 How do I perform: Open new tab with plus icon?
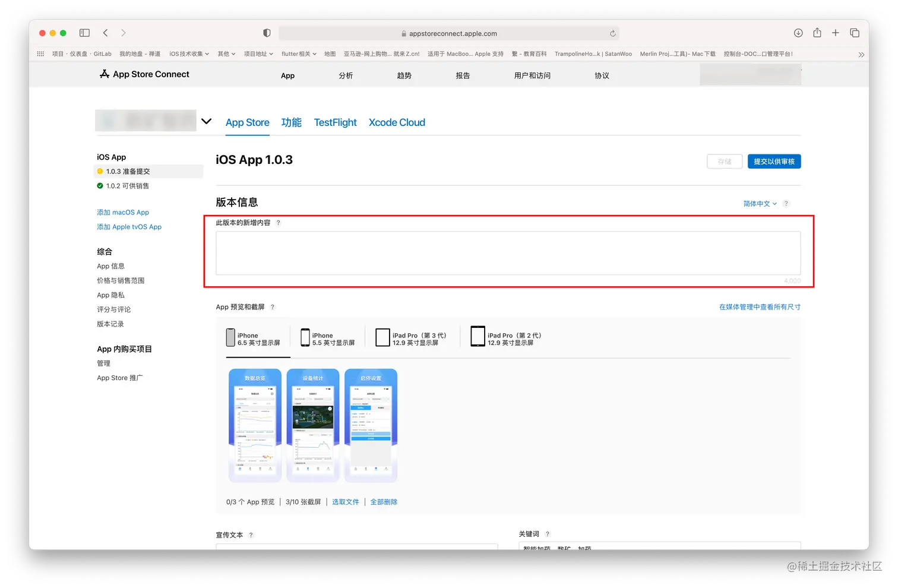tap(836, 33)
